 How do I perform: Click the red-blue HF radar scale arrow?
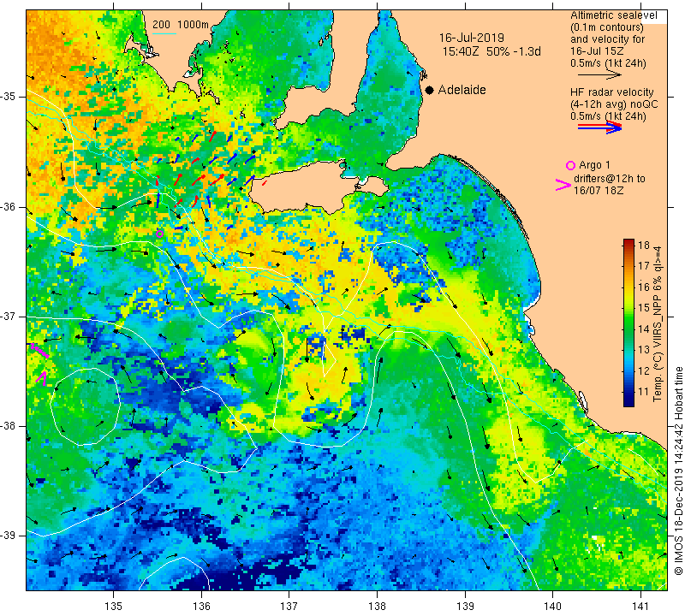[599, 127]
